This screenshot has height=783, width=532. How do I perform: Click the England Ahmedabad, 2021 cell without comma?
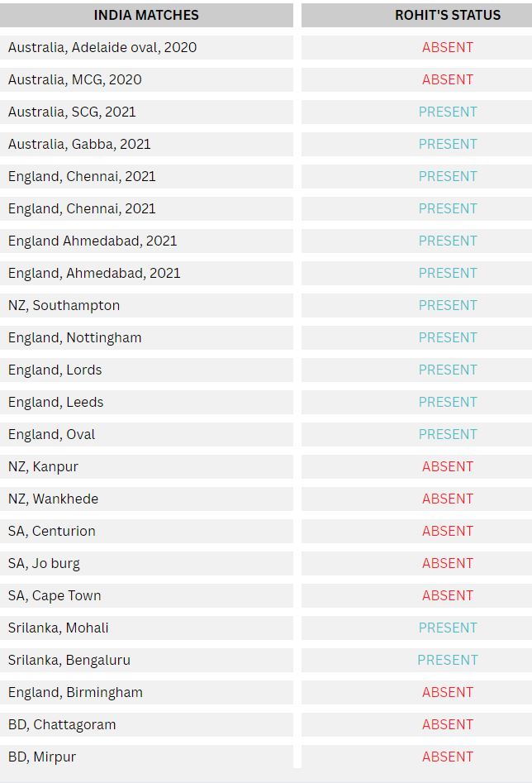[146, 241]
